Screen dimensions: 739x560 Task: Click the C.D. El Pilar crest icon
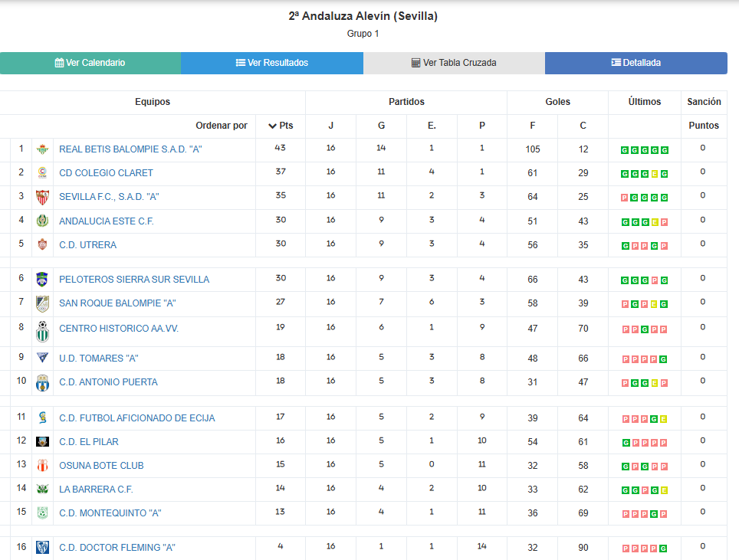click(42, 442)
